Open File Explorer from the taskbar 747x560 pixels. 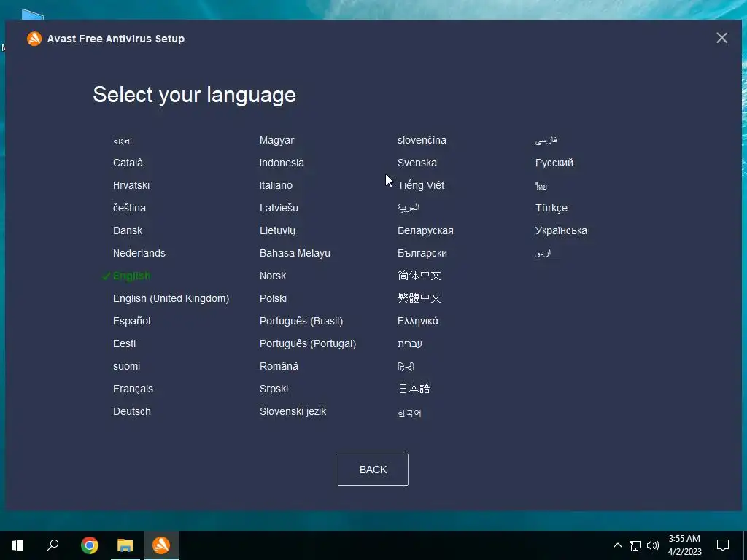[125, 545]
